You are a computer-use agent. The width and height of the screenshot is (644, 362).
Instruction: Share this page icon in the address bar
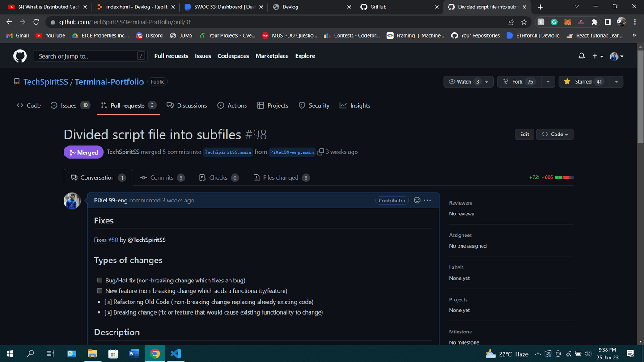(511, 22)
